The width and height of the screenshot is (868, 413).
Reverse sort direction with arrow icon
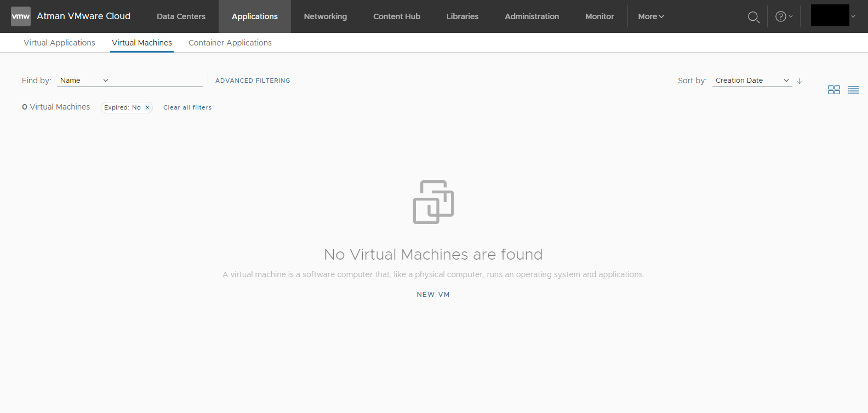coord(800,81)
